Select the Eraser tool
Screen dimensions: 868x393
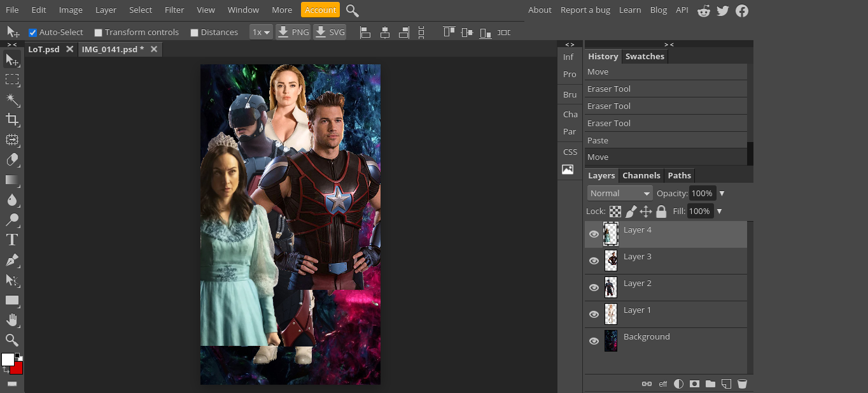pos(12,159)
